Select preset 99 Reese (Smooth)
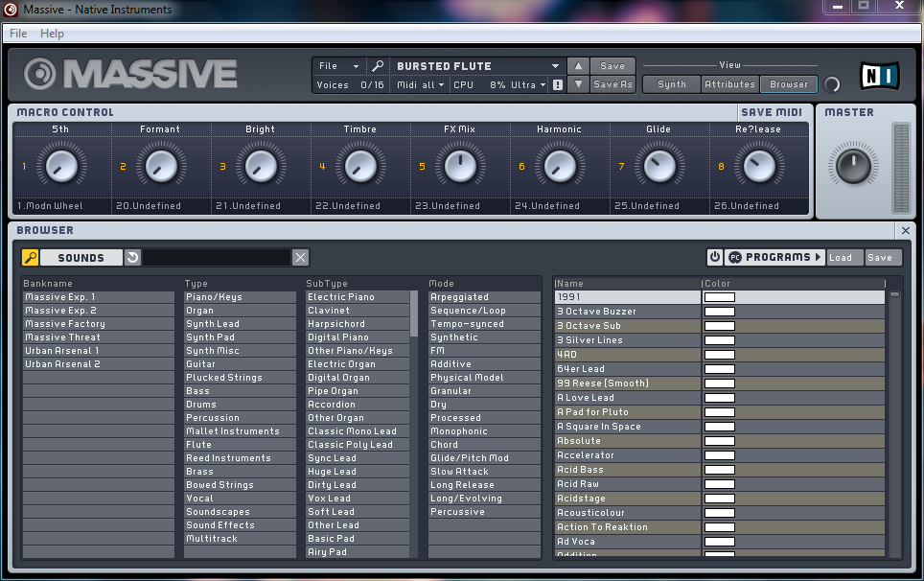The width and height of the screenshot is (924, 581). [x=627, y=383]
